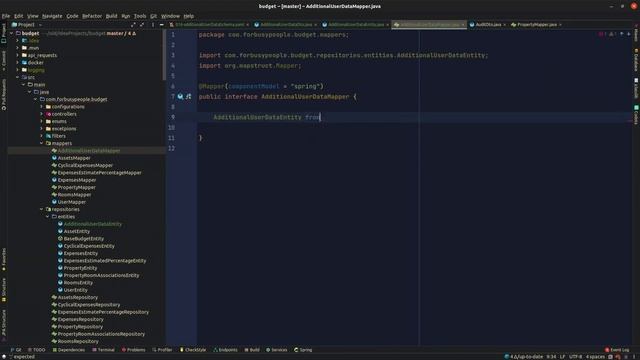
Task: Open the Problems tool window
Action: [133, 350]
